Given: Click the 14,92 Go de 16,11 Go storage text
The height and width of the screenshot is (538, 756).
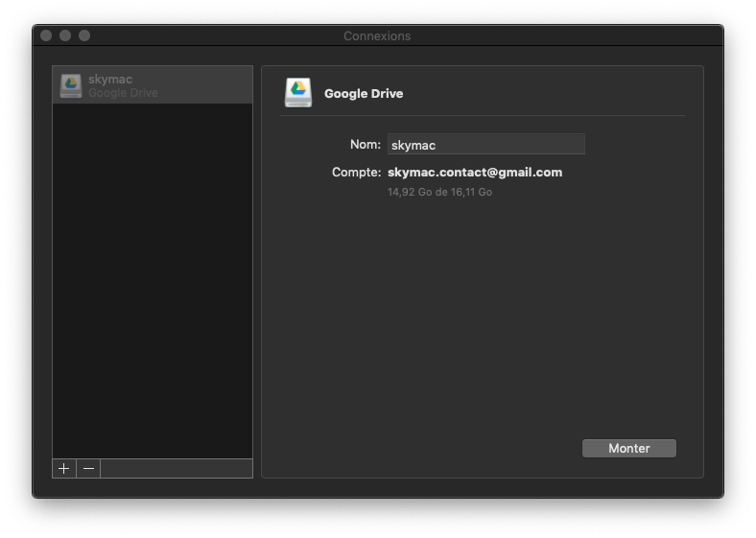Looking at the screenshot, I should tap(439, 192).
